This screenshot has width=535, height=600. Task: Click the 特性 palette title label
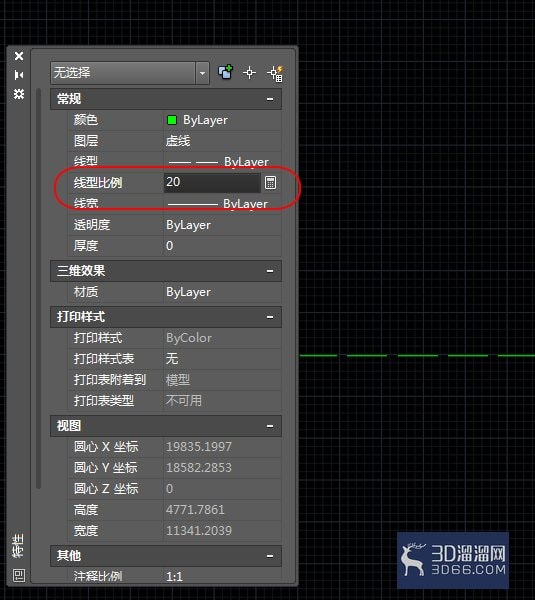click(x=18, y=545)
